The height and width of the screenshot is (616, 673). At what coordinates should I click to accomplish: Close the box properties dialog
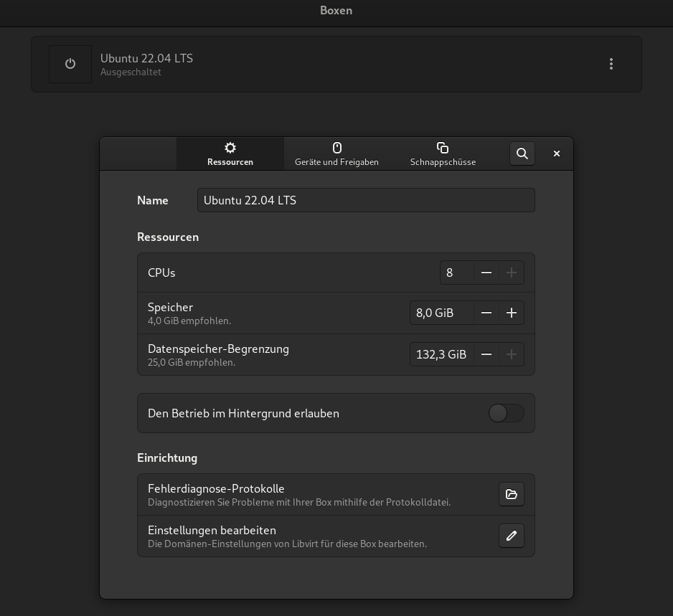[x=557, y=153]
